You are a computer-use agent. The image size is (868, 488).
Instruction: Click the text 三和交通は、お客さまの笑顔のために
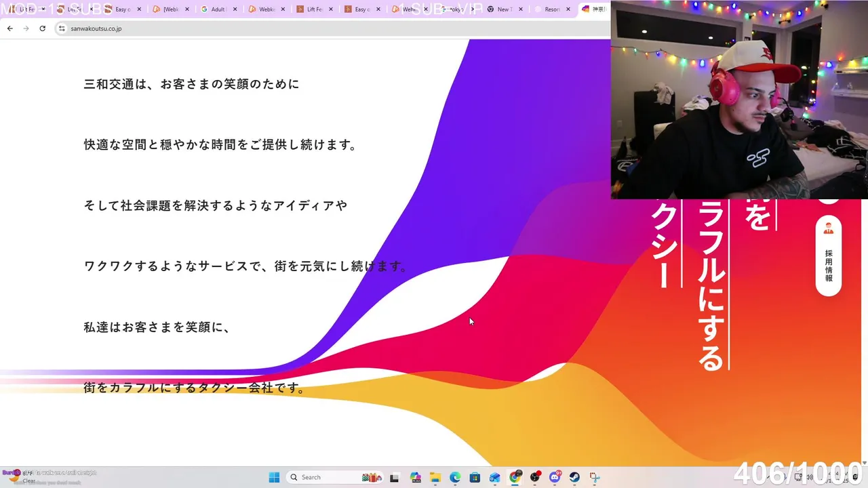[x=191, y=84]
